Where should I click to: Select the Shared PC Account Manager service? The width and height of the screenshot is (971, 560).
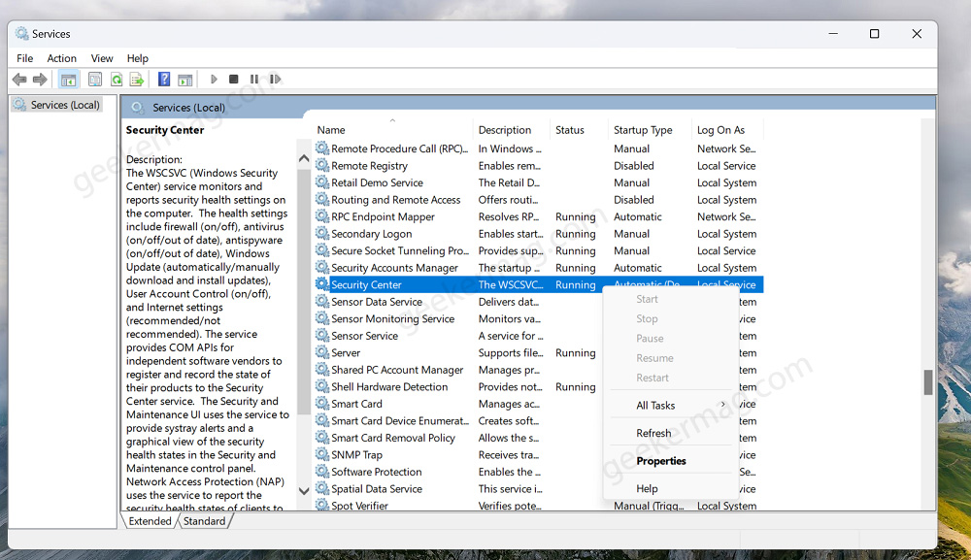tap(458, 370)
